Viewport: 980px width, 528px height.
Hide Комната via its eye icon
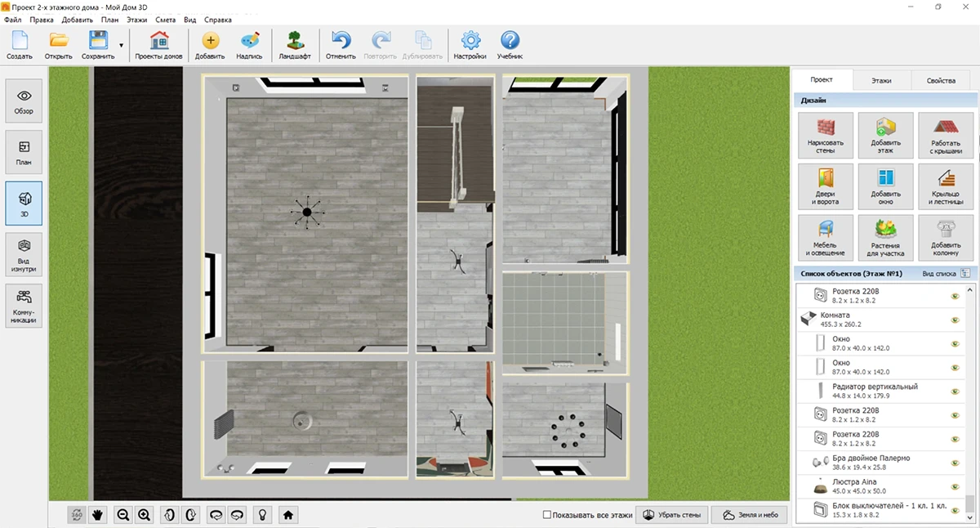click(x=954, y=320)
